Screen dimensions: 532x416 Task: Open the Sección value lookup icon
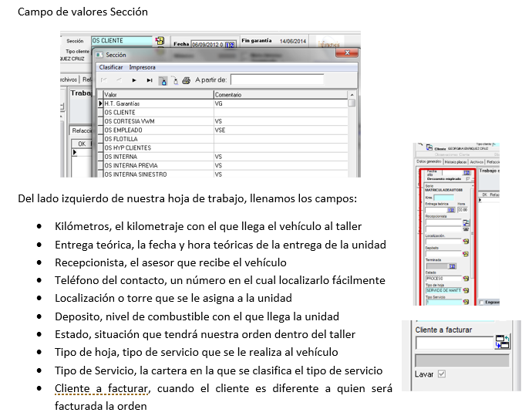[160, 41]
